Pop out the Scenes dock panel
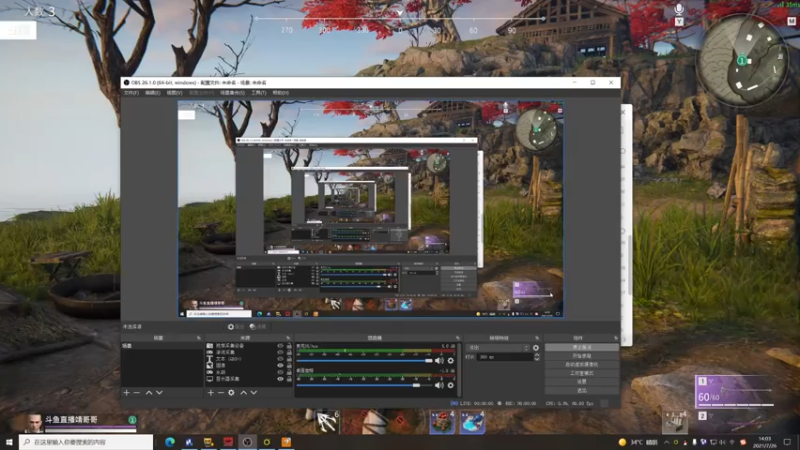The width and height of the screenshot is (800, 450). [199, 338]
